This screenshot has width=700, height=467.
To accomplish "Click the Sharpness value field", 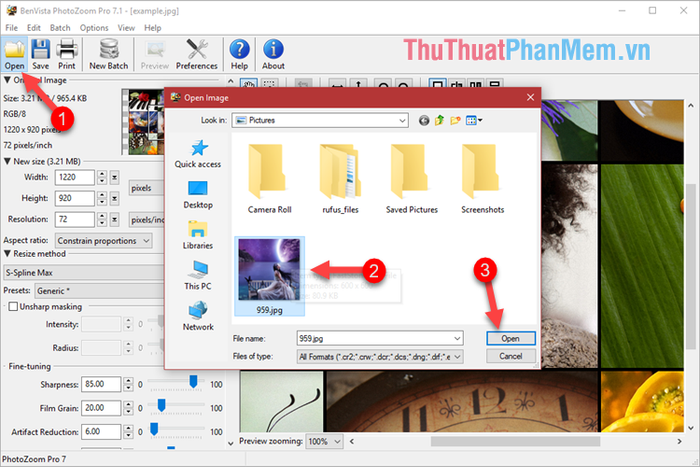I will pos(101,384).
